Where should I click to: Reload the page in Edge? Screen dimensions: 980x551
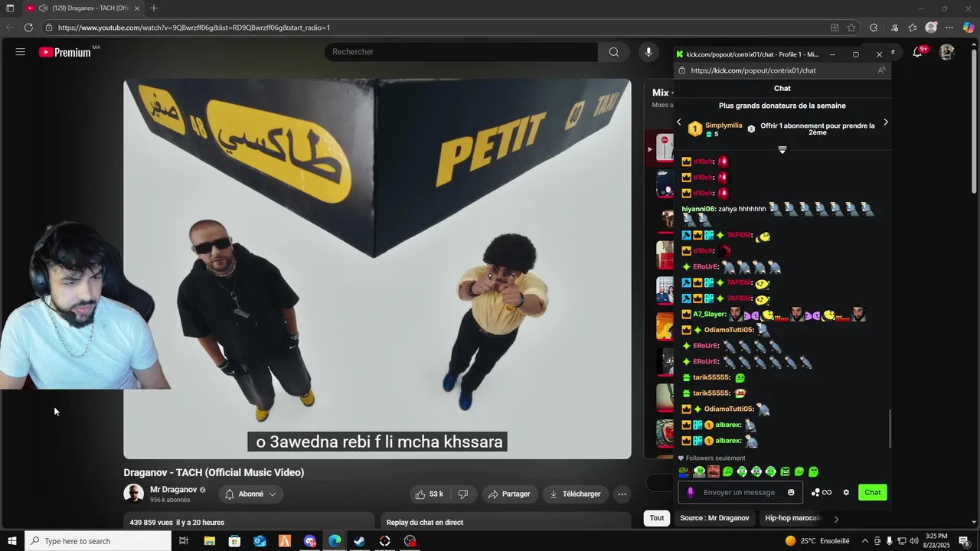click(x=28, y=28)
